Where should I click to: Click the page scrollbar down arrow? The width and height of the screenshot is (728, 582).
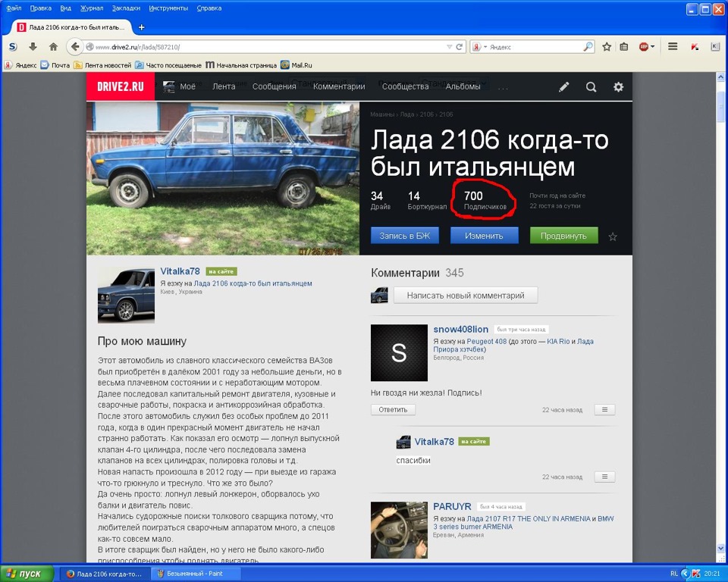pos(720,549)
